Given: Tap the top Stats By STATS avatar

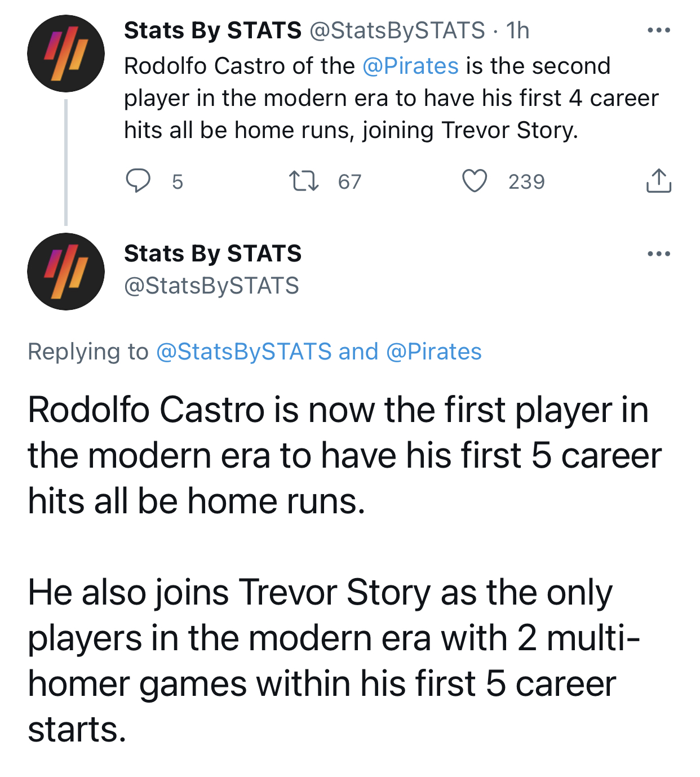Looking at the screenshot, I should [x=66, y=54].
